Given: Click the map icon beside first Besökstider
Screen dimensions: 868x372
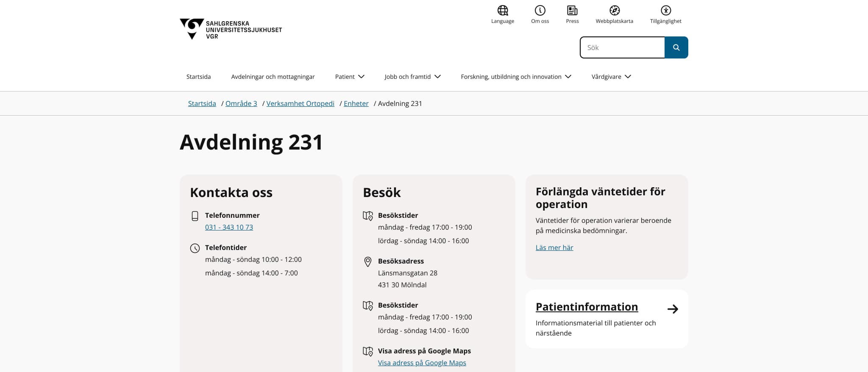Looking at the screenshot, I should [368, 216].
